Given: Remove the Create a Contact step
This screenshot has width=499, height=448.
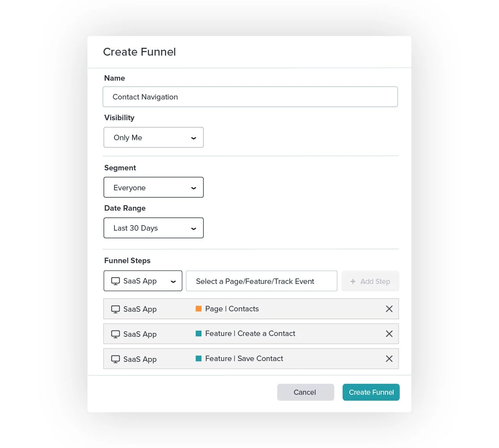Looking at the screenshot, I should coord(389,334).
